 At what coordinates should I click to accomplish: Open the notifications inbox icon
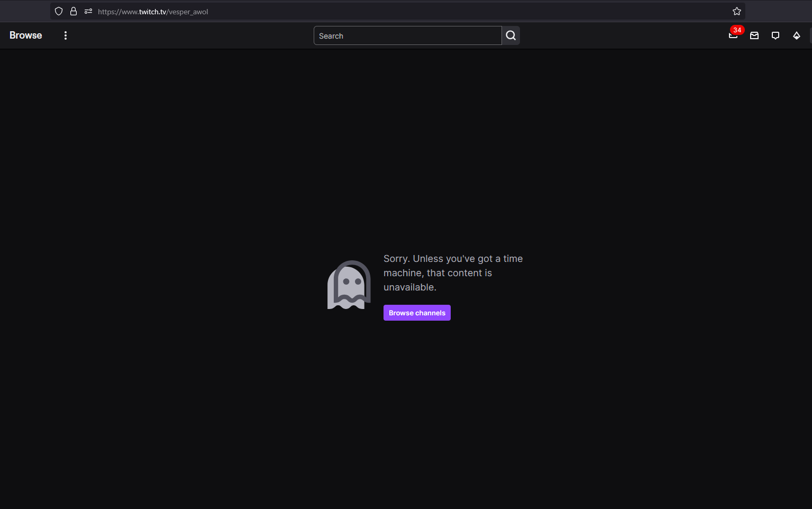(x=754, y=35)
